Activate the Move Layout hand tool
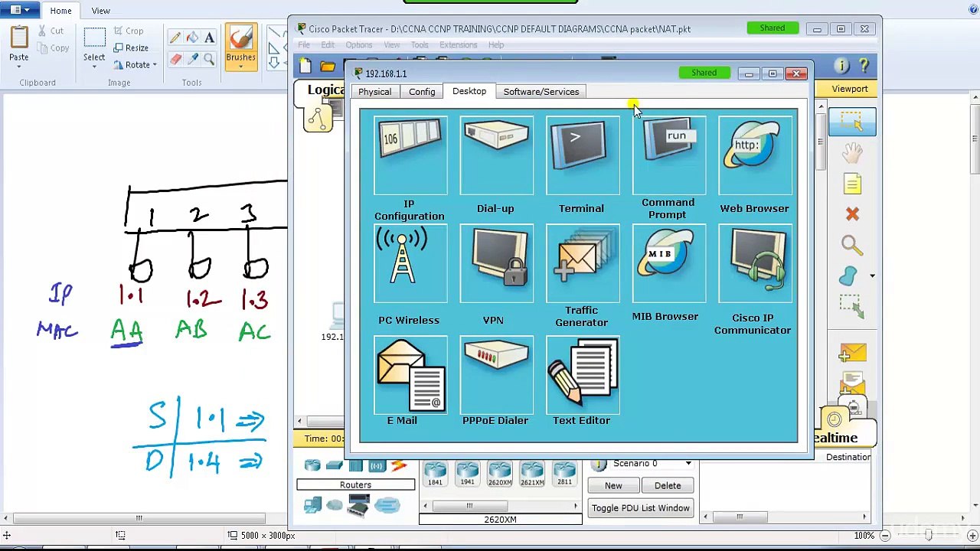This screenshot has width=980, height=551. coord(852,153)
